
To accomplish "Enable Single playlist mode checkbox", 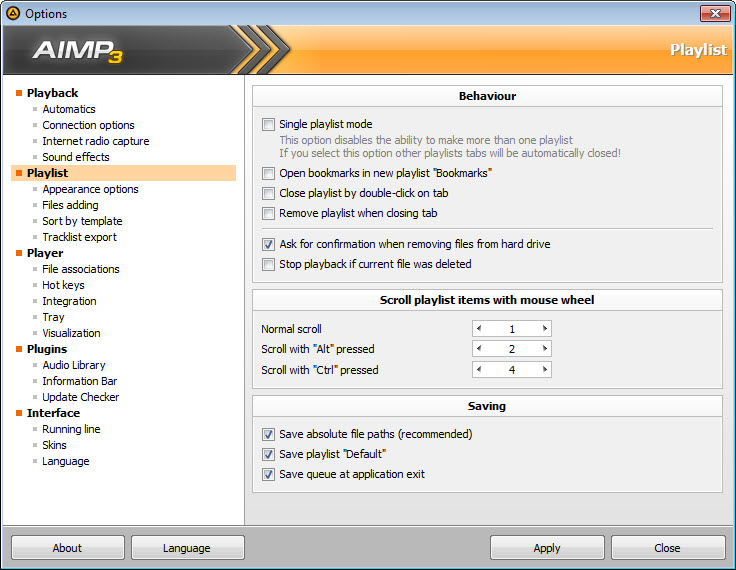I will [x=268, y=124].
